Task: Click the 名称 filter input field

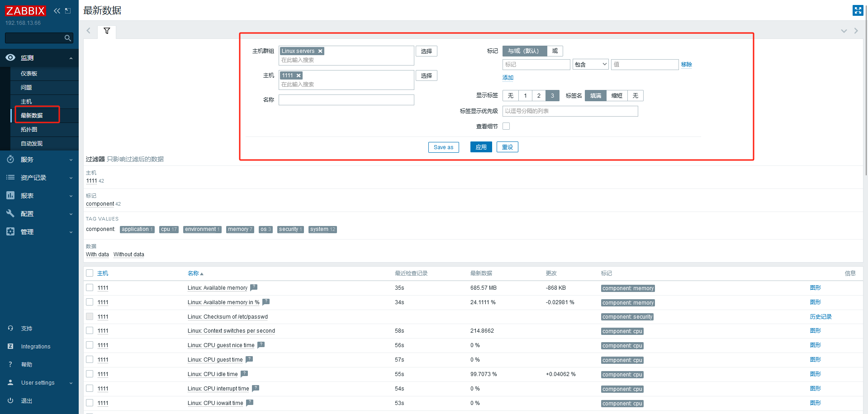Action: coord(346,100)
